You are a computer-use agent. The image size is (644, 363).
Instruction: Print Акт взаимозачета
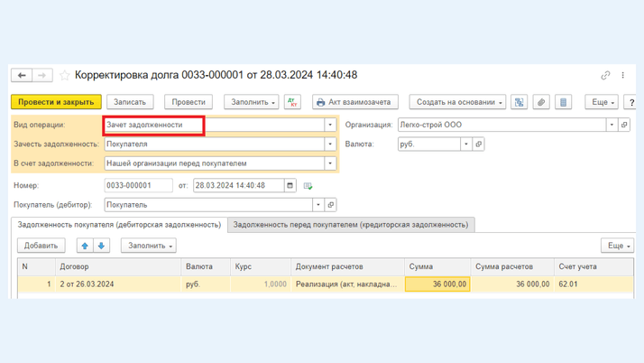[355, 102]
